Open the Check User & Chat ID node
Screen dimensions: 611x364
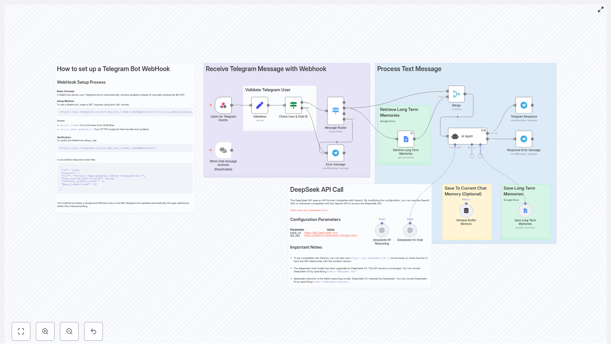293,106
